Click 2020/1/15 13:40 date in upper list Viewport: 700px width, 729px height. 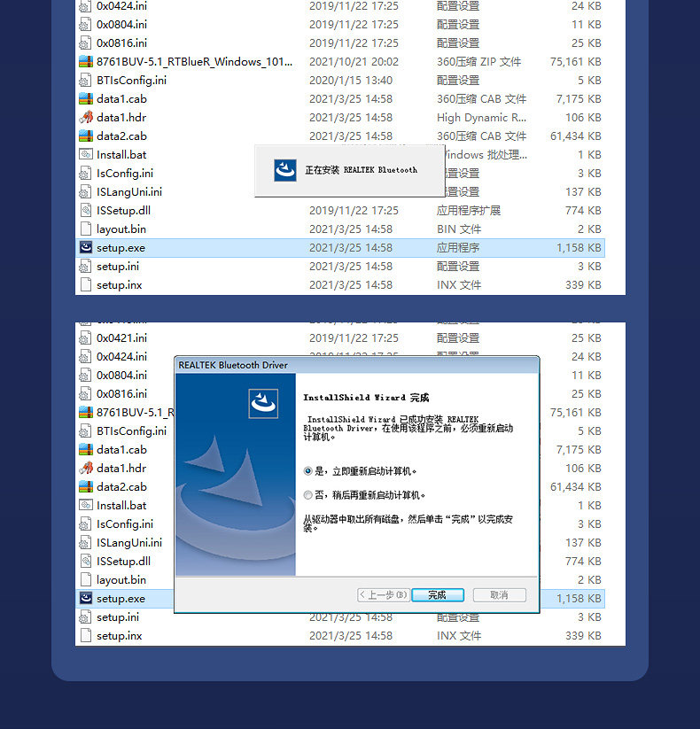tap(351, 80)
